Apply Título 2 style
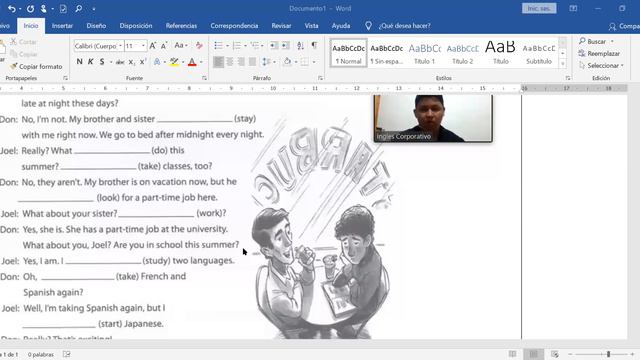The height and width of the screenshot is (360, 640). (462, 53)
